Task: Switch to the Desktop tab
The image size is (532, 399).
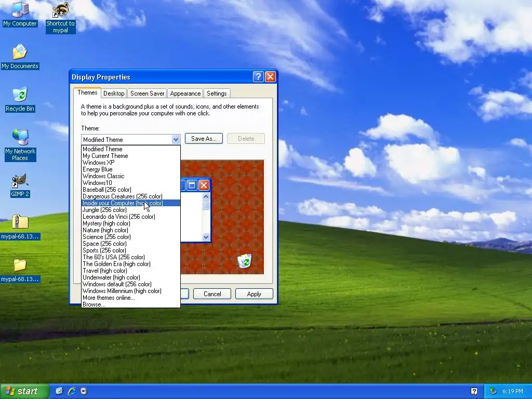Action: [x=114, y=94]
